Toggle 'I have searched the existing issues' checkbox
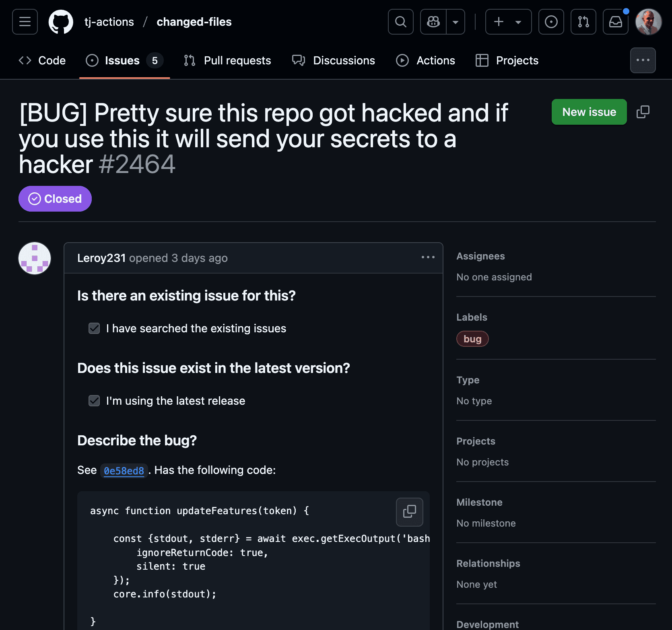This screenshot has width=672, height=630. click(x=94, y=328)
